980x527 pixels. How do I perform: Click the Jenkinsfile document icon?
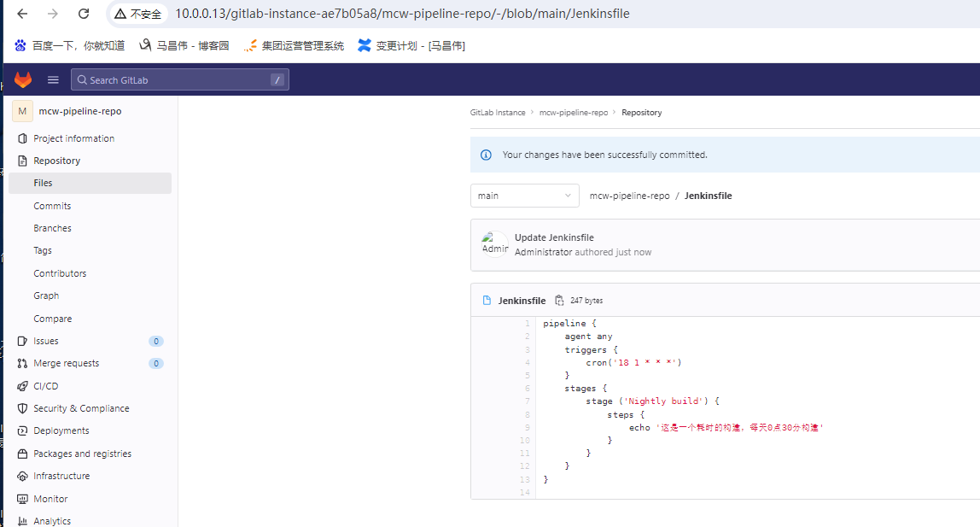(x=487, y=301)
